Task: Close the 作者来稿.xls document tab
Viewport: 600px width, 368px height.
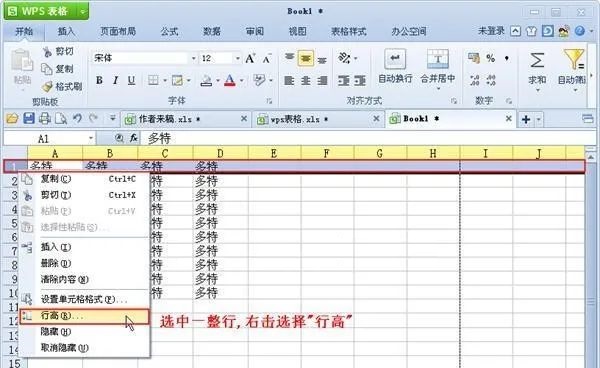Action: point(244,119)
